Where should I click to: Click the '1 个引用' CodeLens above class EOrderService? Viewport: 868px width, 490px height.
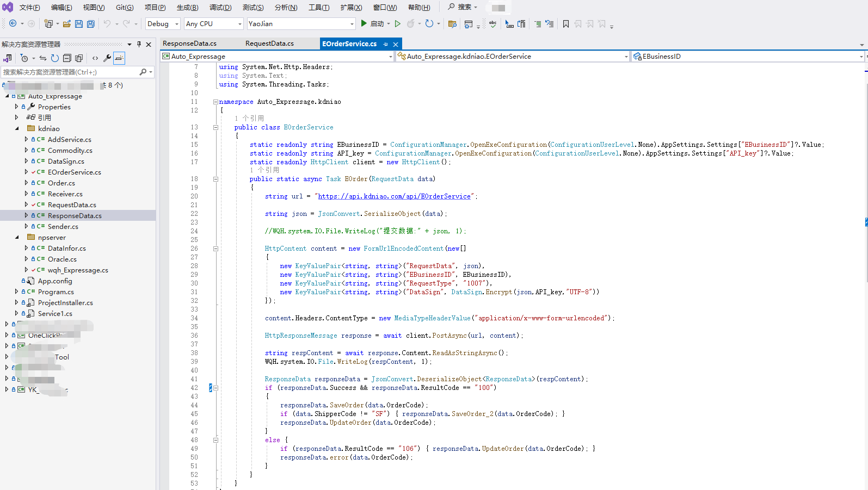249,118
